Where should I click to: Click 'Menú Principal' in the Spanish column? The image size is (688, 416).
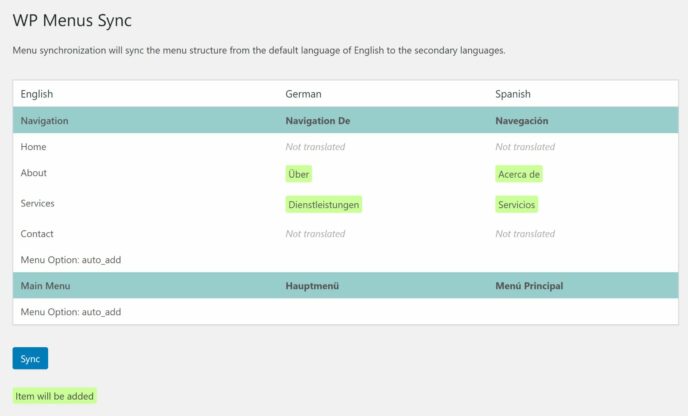point(529,286)
